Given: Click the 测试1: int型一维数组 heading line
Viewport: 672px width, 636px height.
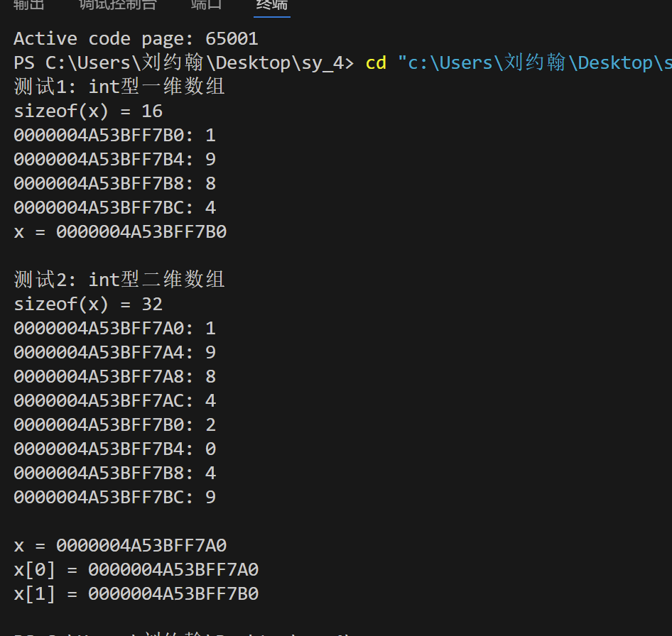Looking at the screenshot, I should (119, 87).
